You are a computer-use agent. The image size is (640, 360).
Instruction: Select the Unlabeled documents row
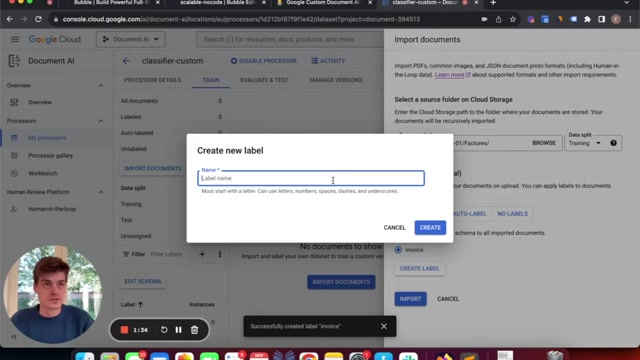[x=152, y=149]
